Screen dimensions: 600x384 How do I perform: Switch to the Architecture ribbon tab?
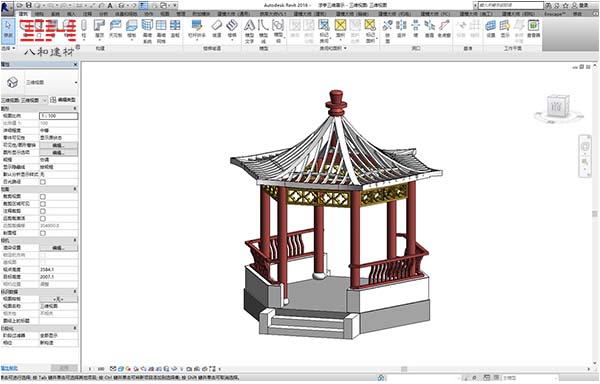(23, 14)
